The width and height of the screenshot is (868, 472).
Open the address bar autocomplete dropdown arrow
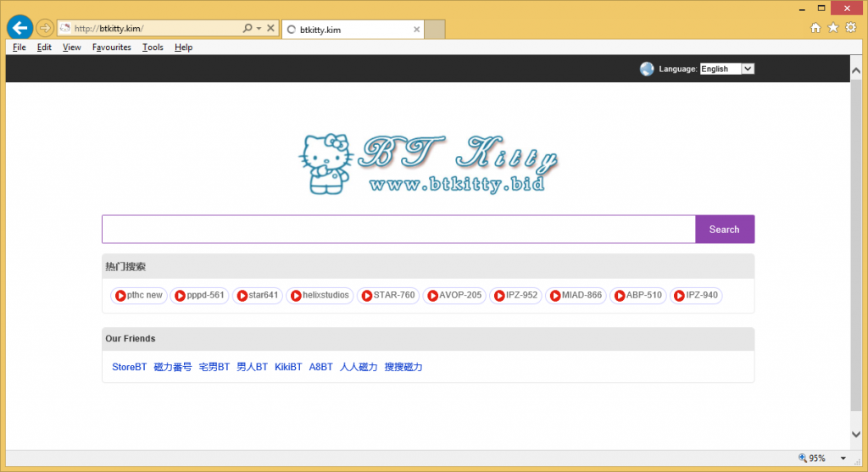coord(259,28)
